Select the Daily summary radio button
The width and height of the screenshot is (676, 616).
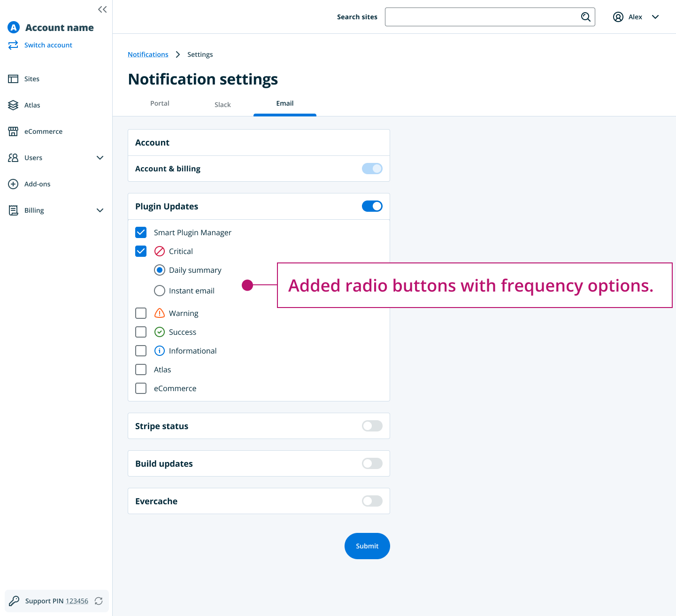pyautogui.click(x=160, y=270)
